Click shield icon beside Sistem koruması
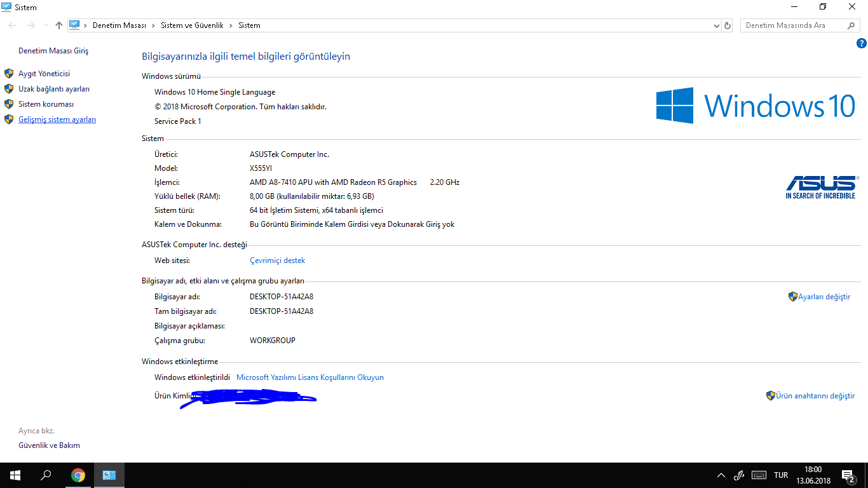This screenshot has height=488, width=868. (9, 104)
